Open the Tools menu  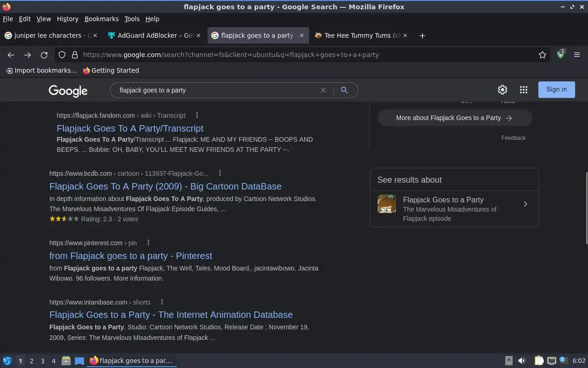[132, 19]
